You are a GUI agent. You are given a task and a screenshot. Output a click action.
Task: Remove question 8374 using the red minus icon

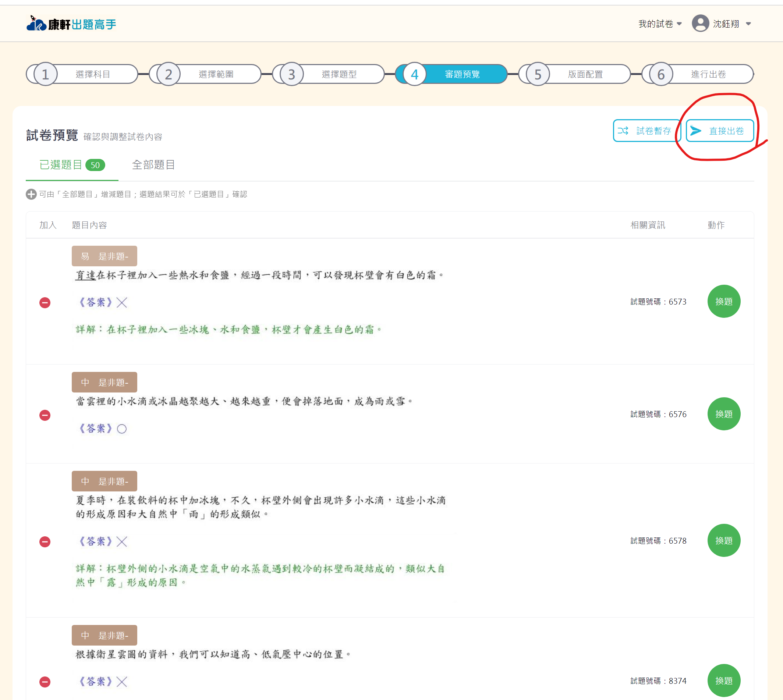pos(45,682)
